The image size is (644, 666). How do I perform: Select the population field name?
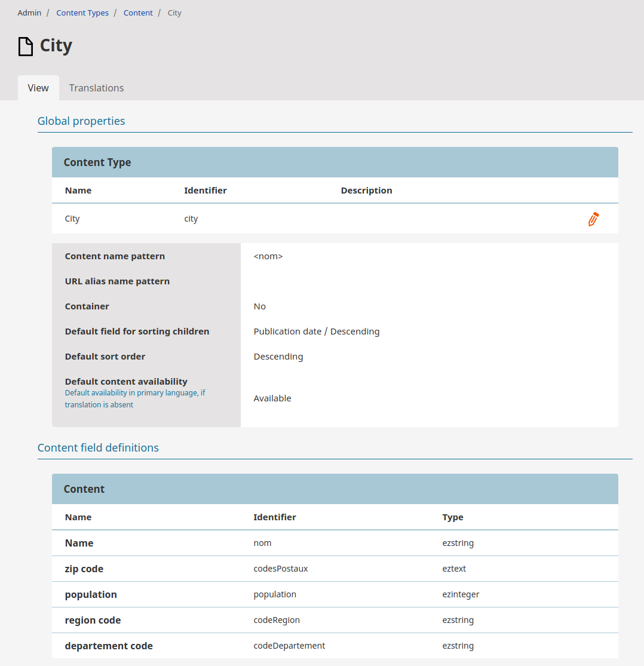point(91,594)
